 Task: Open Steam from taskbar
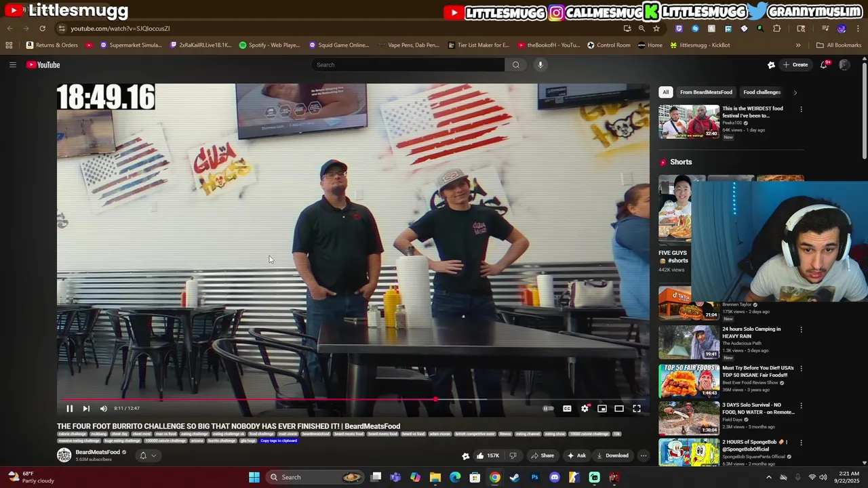515,477
